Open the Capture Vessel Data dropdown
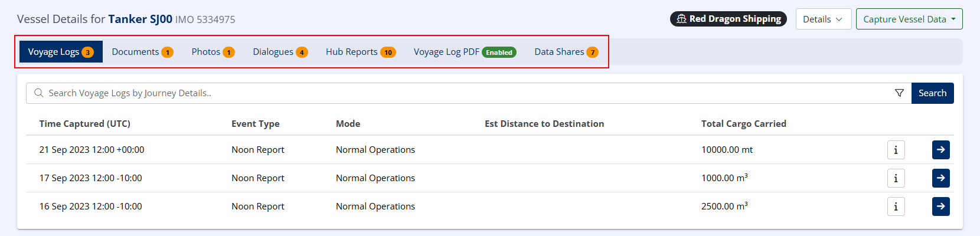Viewport: 980px width, 236px height. tap(909, 19)
